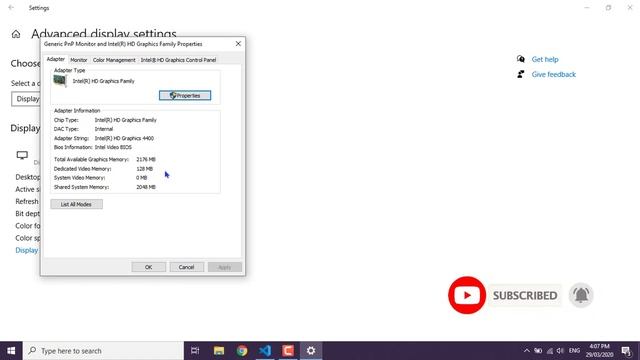Click the Bios Information value Intel Video BIOS
640x360 pixels.
(x=113, y=147)
